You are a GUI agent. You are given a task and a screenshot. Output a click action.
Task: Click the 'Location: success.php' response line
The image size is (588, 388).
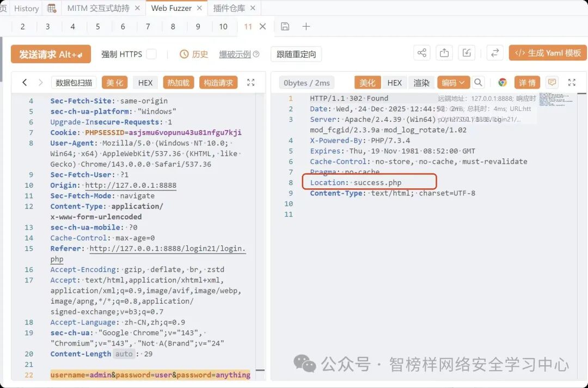click(x=356, y=182)
